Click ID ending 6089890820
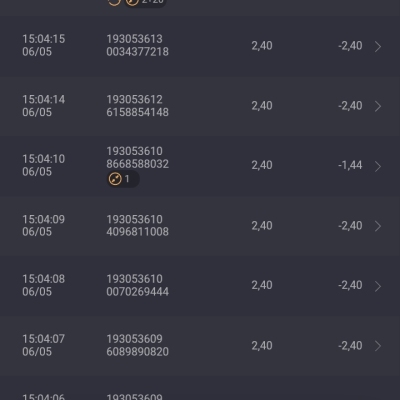This screenshot has height=400, width=400. [137, 352]
